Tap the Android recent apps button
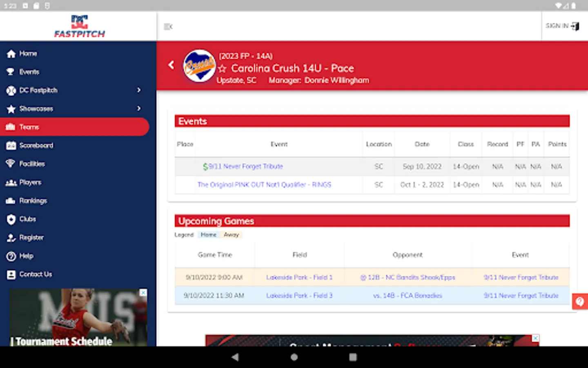The height and width of the screenshot is (368, 588). pyautogui.click(x=353, y=357)
